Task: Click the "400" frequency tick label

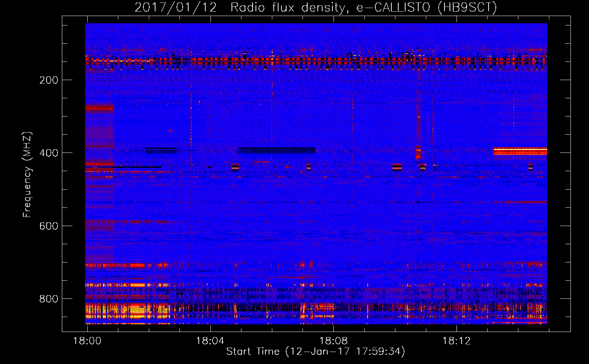Action: click(x=49, y=153)
